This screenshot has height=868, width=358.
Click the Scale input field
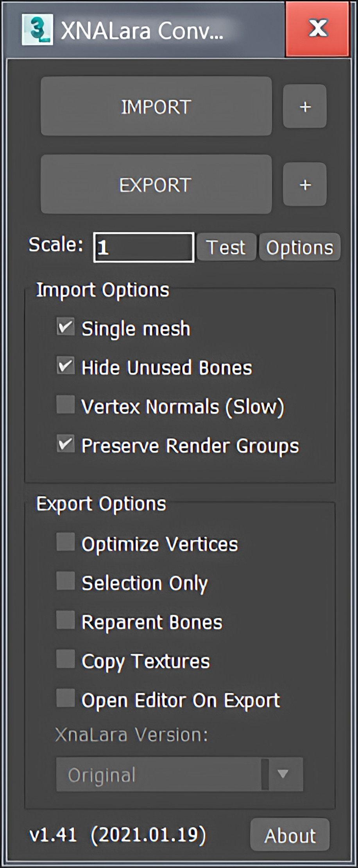tap(144, 247)
